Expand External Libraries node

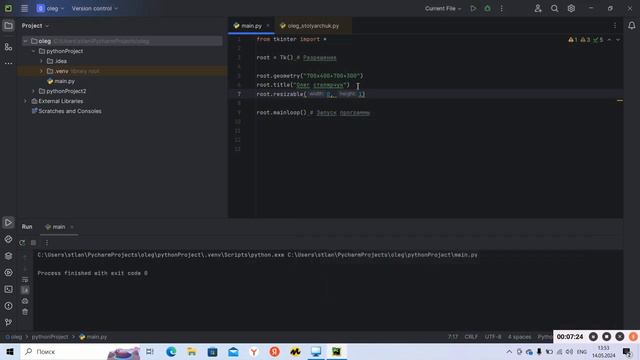pyautogui.click(x=25, y=101)
